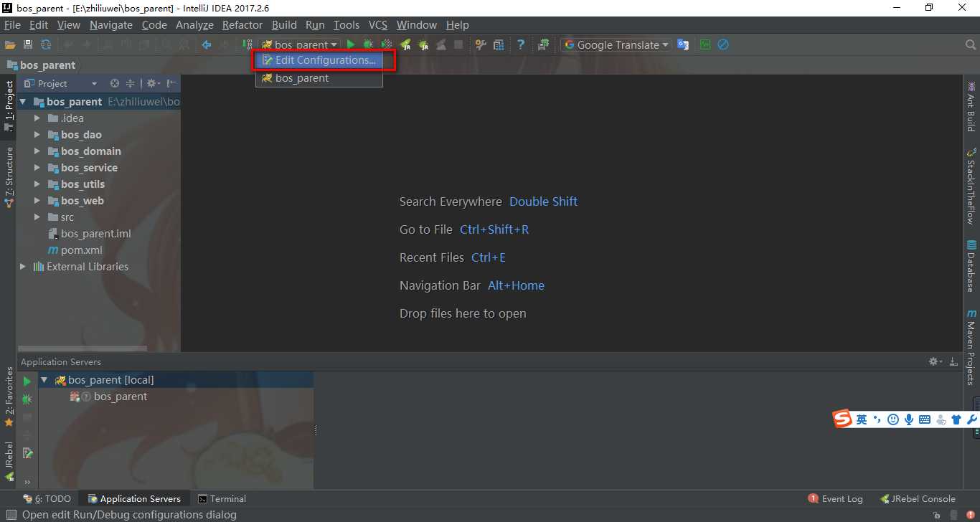
Task: Open the Analyze menu
Action: click(194, 25)
